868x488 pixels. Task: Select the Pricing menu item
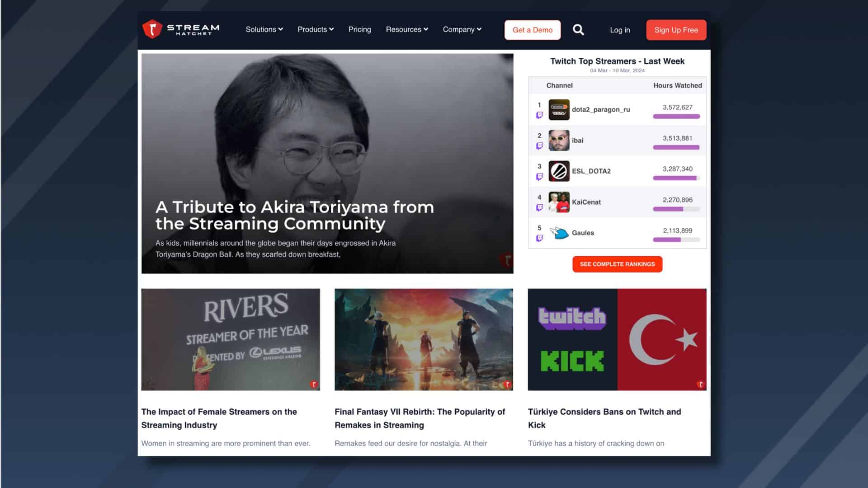coord(359,29)
